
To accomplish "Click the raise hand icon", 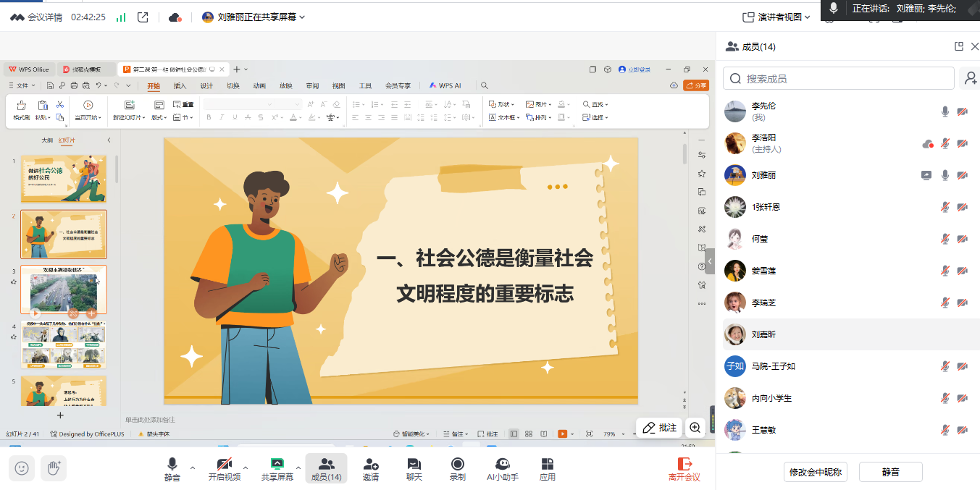I will point(54,468).
